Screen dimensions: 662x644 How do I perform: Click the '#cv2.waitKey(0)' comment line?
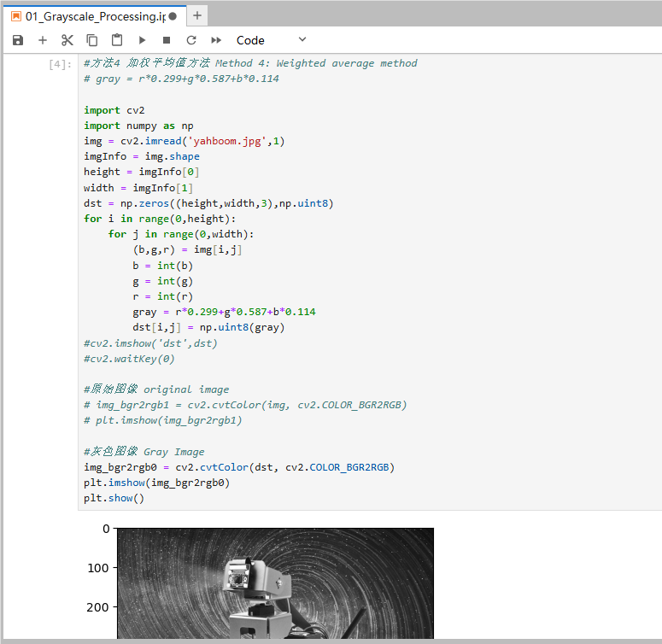(x=129, y=359)
